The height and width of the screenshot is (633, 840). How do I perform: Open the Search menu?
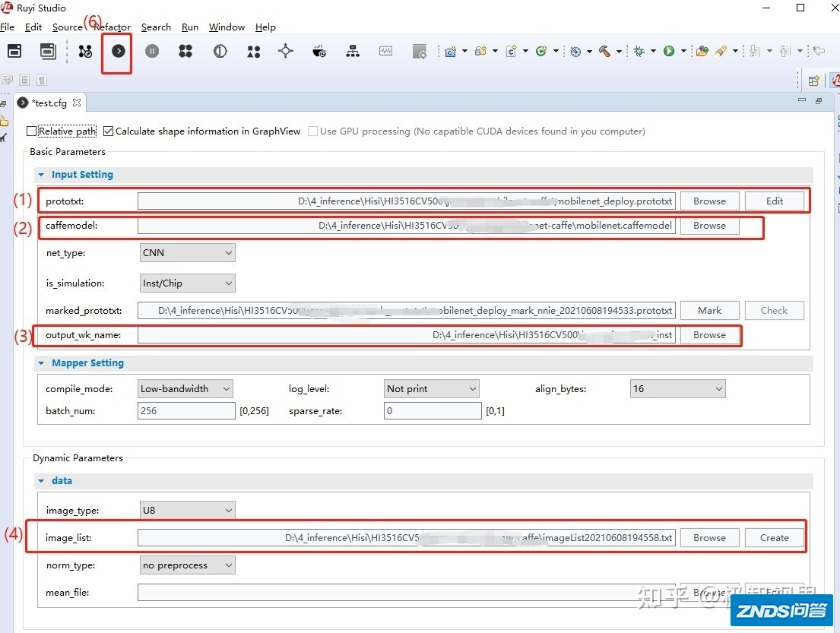pos(156,27)
